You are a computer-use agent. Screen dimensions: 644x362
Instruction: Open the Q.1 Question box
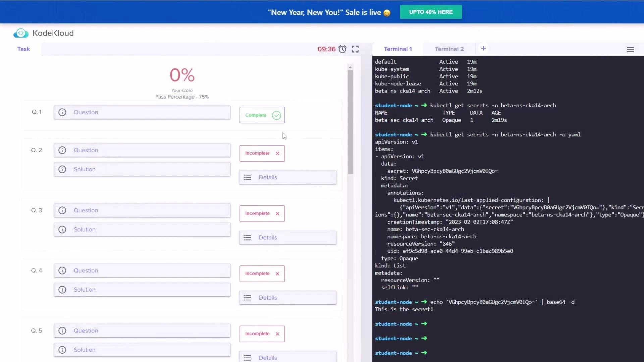[x=142, y=112]
